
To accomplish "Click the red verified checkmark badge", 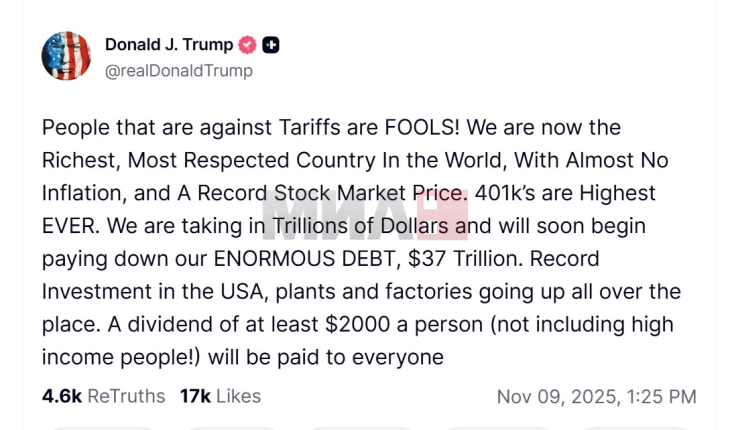I will (x=247, y=45).
